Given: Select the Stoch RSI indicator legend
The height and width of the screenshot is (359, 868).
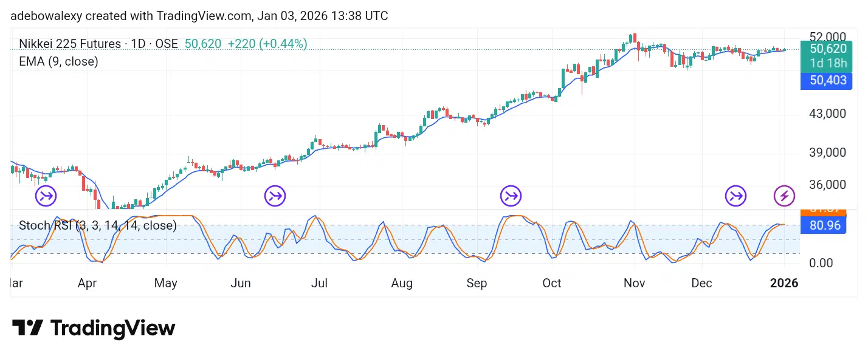Looking at the screenshot, I should click(x=97, y=226).
